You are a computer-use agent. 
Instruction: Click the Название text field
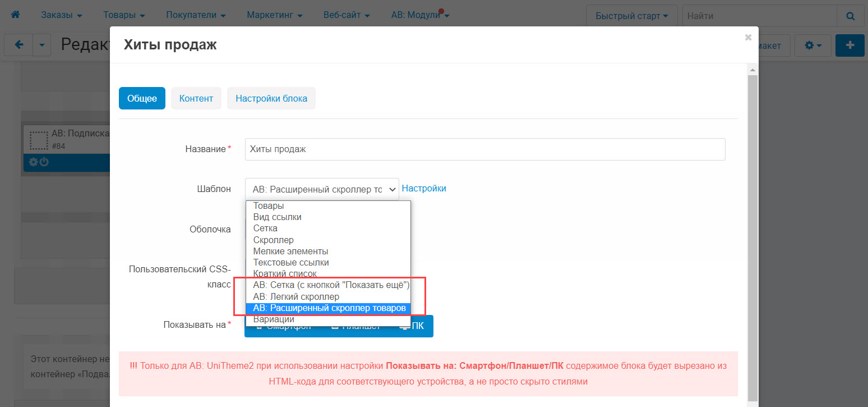[484, 149]
